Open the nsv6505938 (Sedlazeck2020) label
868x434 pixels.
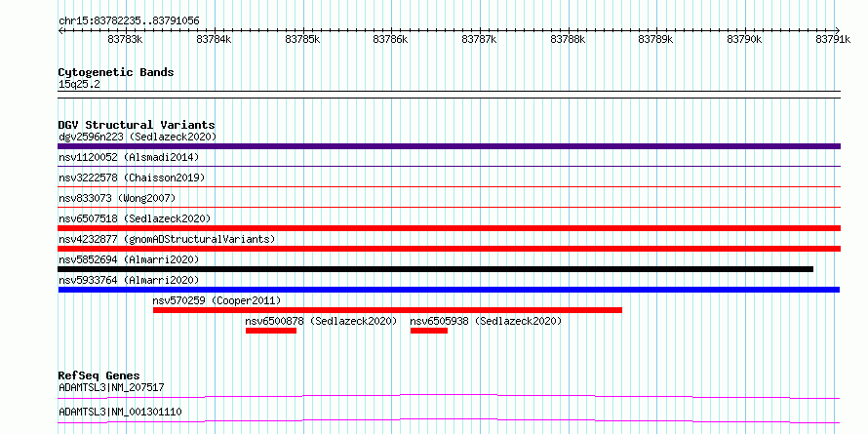tap(486, 321)
